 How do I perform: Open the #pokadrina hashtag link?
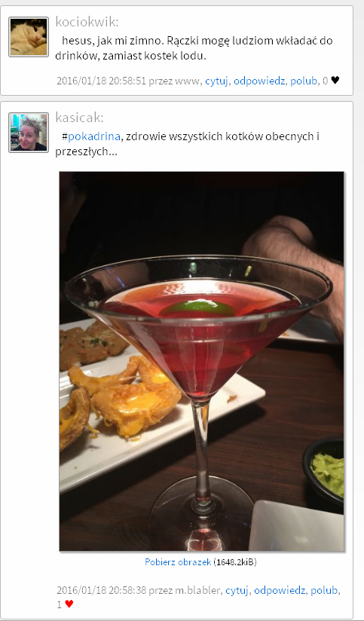tap(91, 136)
